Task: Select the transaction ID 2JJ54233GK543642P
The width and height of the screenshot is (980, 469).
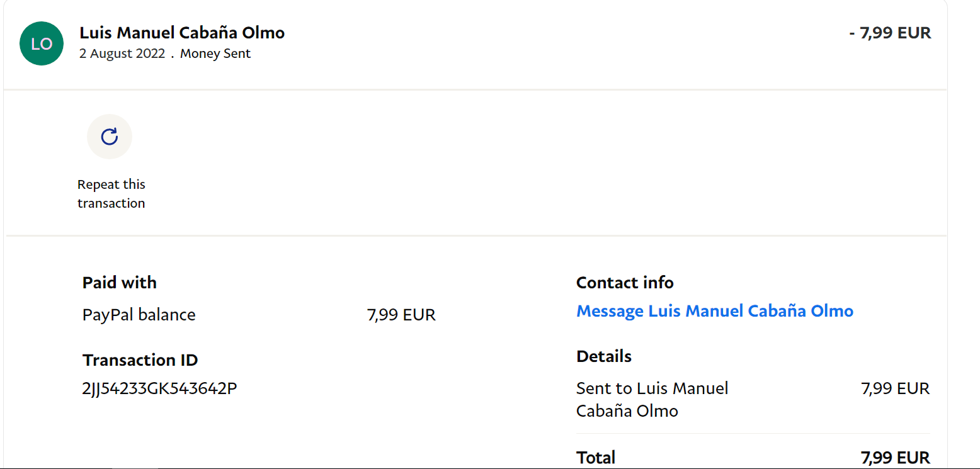Action: point(160,388)
